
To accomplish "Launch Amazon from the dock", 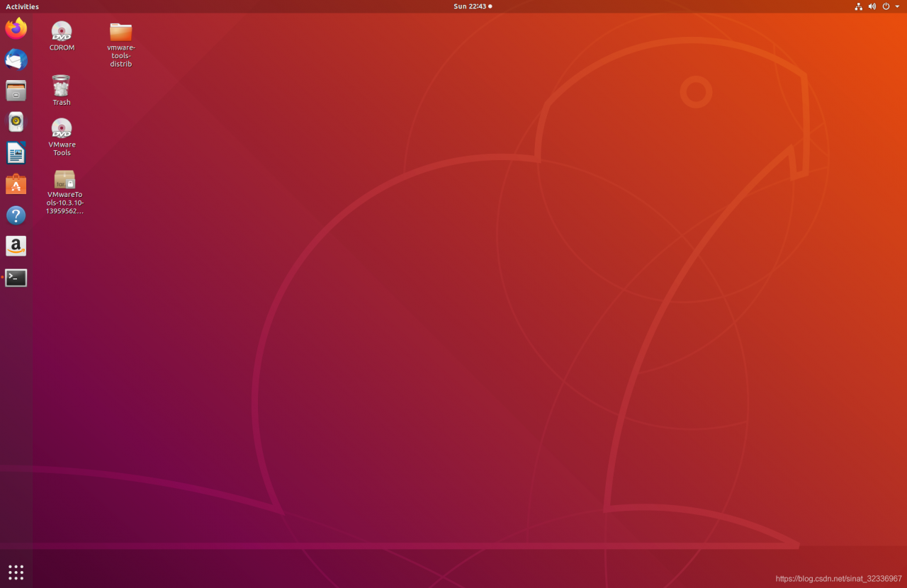I will 16,247.
